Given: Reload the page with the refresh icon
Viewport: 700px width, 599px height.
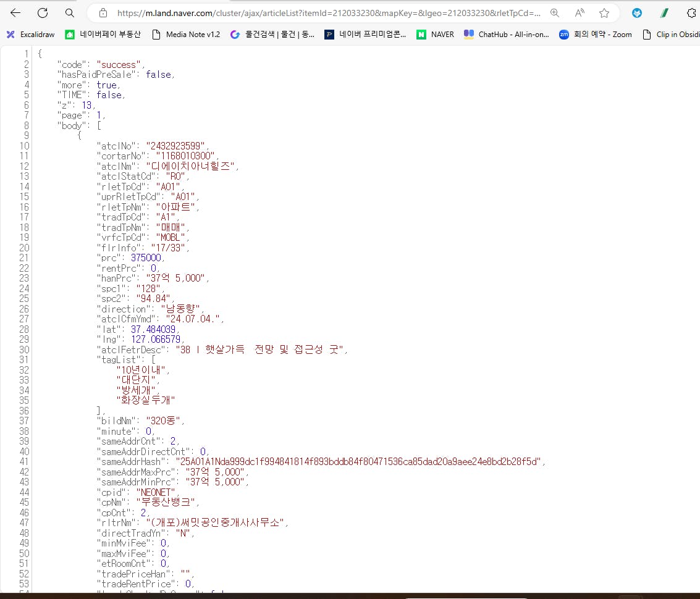Looking at the screenshot, I should (x=43, y=13).
